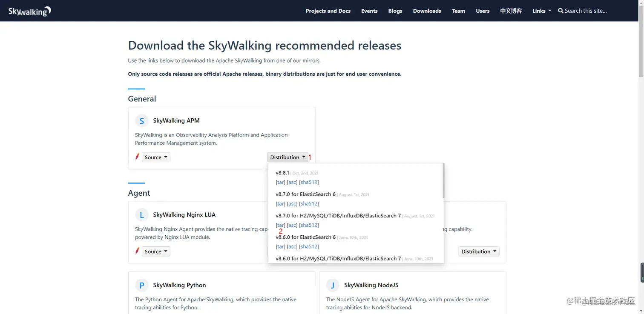Download tar of v8.7.0 for H2/MySQL/TiDB/InfluxDB/ElasticSearch 7

tap(280, 225)
